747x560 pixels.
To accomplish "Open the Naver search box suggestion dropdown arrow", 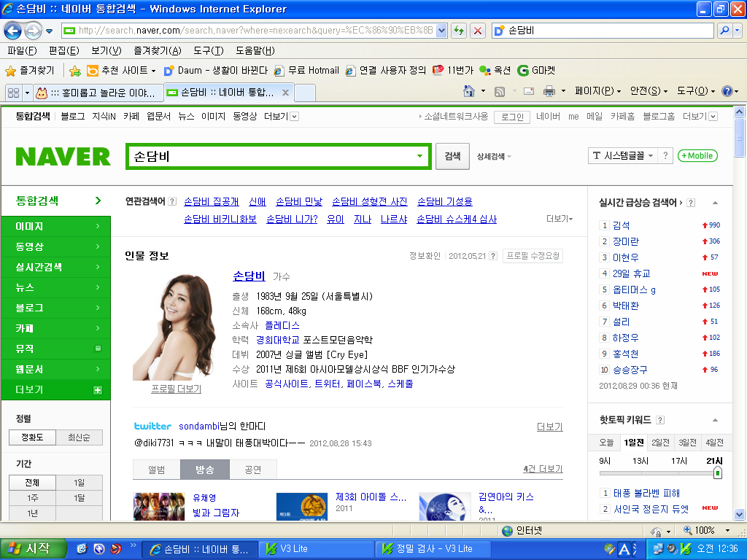I will click(x=419, y=156).
